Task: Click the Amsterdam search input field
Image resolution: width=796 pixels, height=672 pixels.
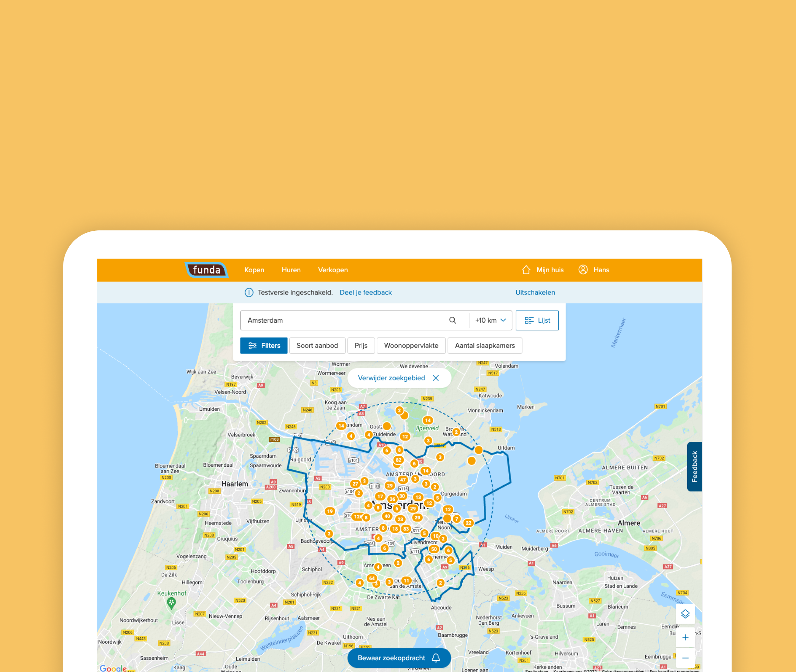Action: pyautogui.click(x=343, y=320)
